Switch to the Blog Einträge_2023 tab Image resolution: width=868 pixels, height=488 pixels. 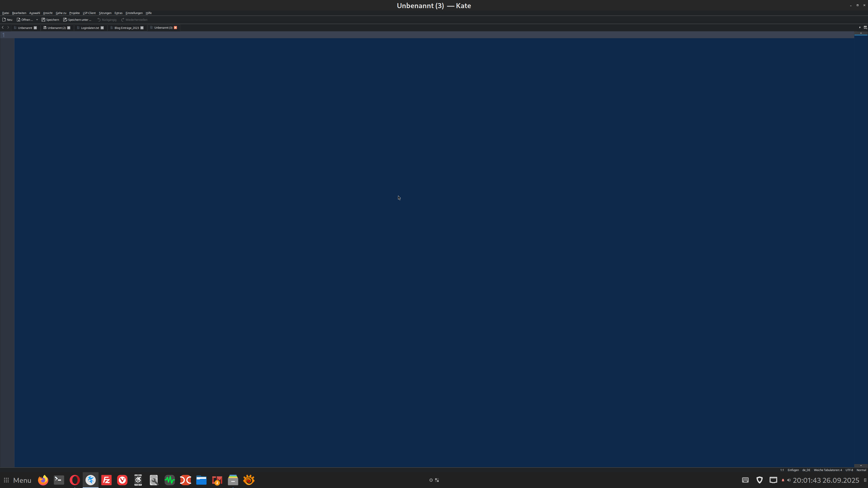point(126,28)
